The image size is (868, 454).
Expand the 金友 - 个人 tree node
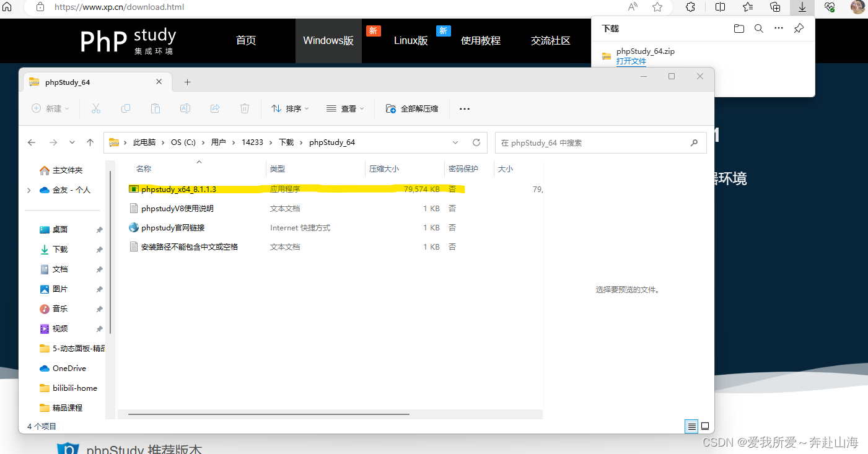(x=28, y=190)
